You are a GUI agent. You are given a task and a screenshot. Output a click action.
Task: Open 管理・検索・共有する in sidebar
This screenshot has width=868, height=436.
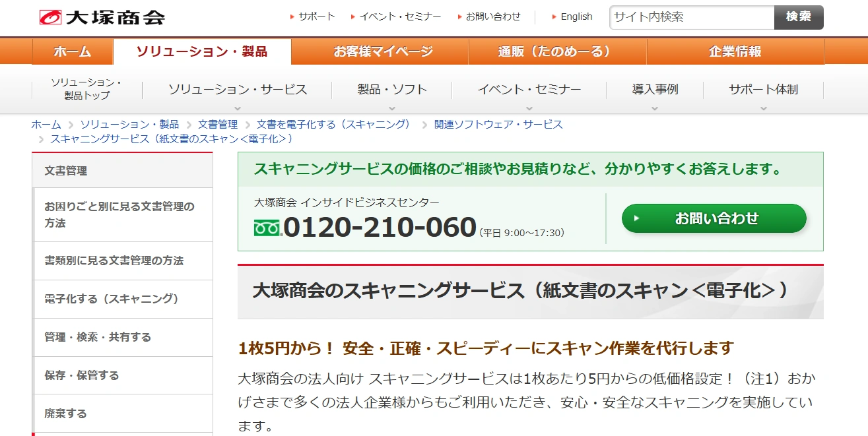tap(123, 337)
